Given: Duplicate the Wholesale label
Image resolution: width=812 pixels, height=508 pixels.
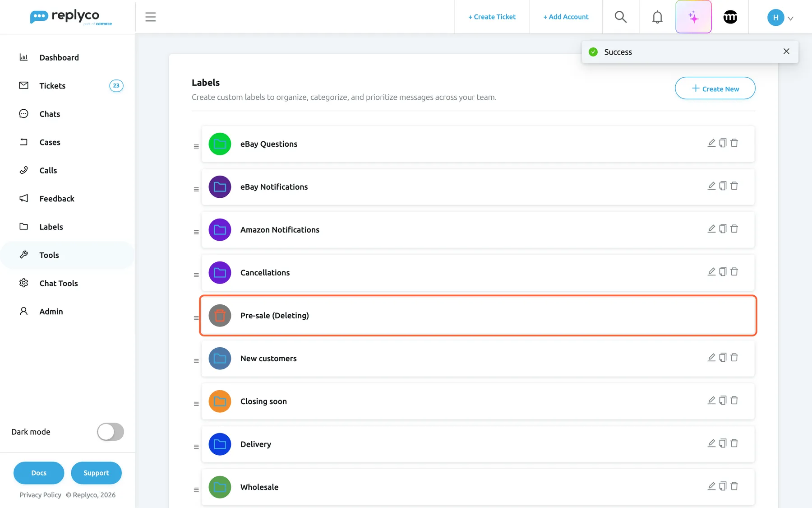Looking at the screenshot, I should [x=723, y=486].
